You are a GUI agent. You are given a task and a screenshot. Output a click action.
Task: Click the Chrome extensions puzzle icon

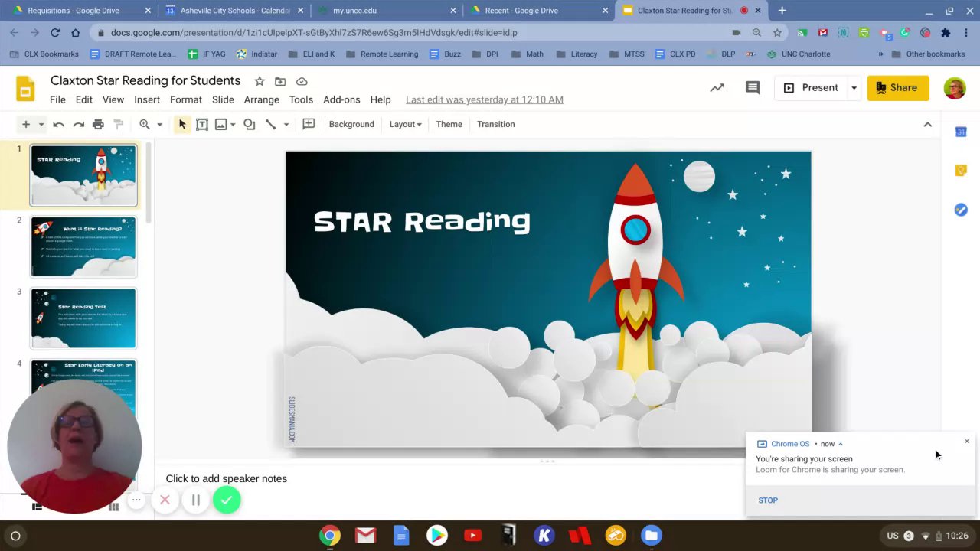pyautogui.click(x=946, y=33)
